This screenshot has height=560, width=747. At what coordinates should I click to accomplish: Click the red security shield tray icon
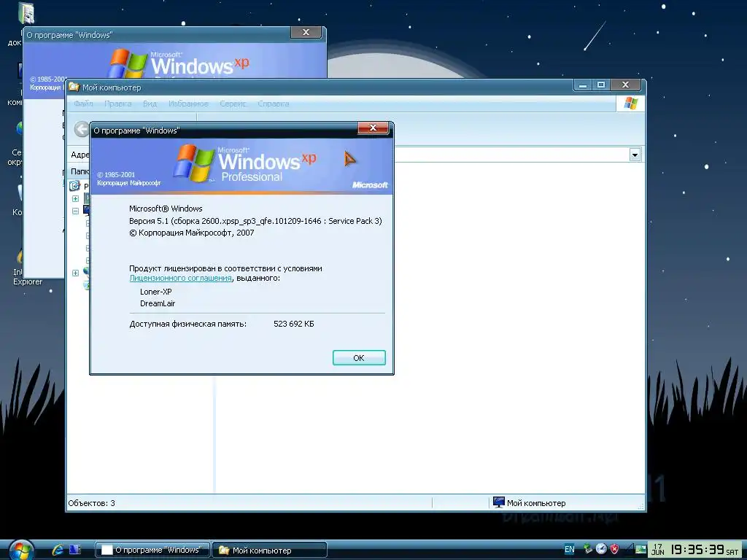pos(614,549)
